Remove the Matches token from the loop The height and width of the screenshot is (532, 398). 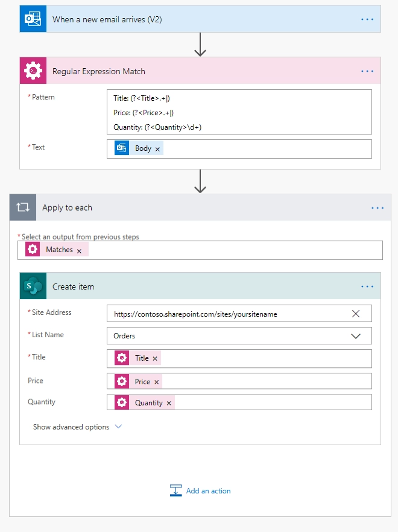79,251
